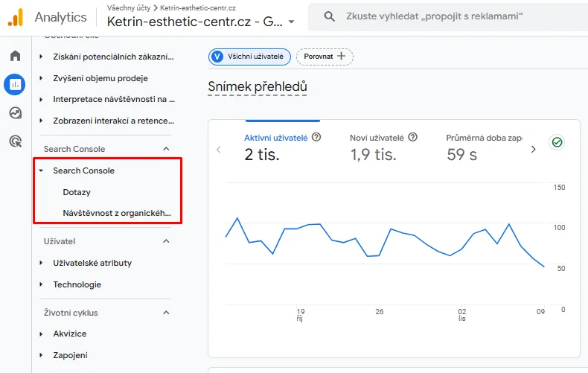588x373 pixels.
Task: Click the 1,9 tis. new users value
Action: coord(373,154)
